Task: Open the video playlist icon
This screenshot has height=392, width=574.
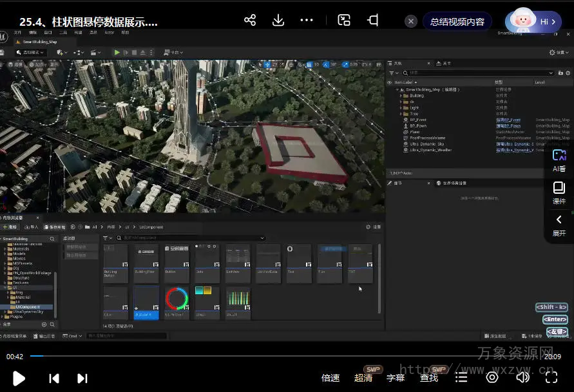Action: (x=461, y=377)
